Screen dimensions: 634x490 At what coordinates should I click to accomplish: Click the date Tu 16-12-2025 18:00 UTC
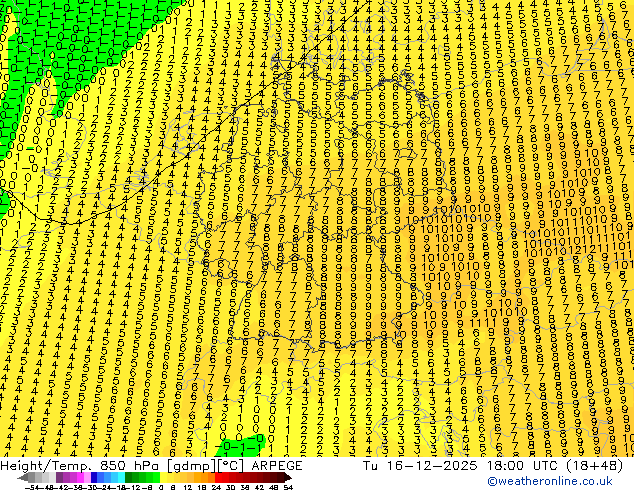[459, 466]
